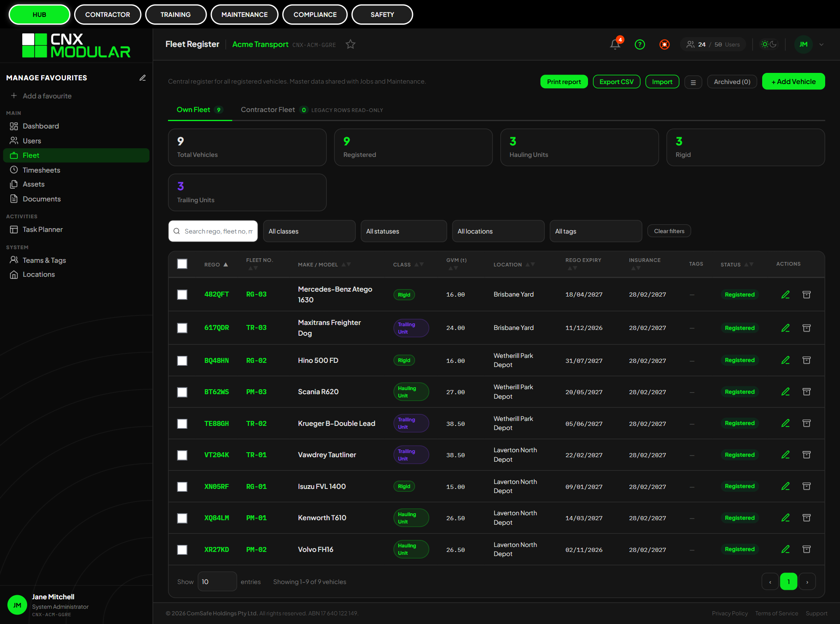This screenshot has height=624, width=840.
Task: Select the checkbox for BQ48HN row
Action: (x=182, y=361)
